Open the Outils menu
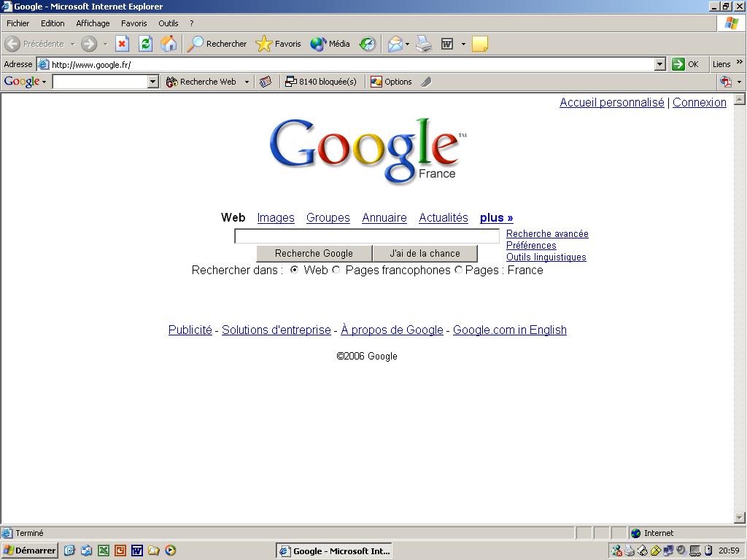The height and width of the screenshot is (560, 747). coord(169,23)
